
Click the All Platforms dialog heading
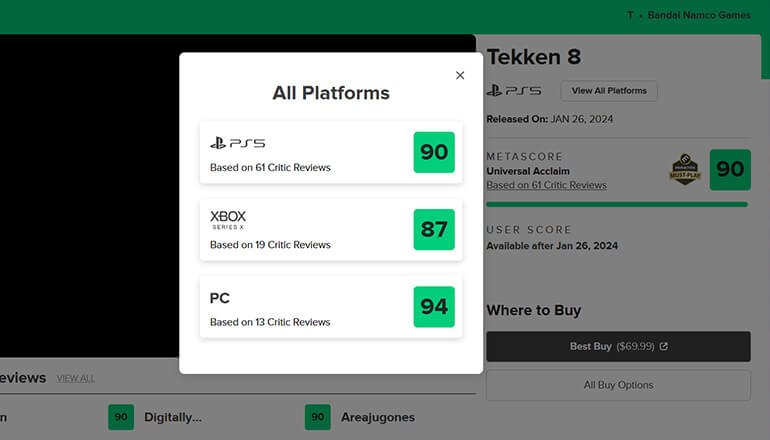pos(331,93)
